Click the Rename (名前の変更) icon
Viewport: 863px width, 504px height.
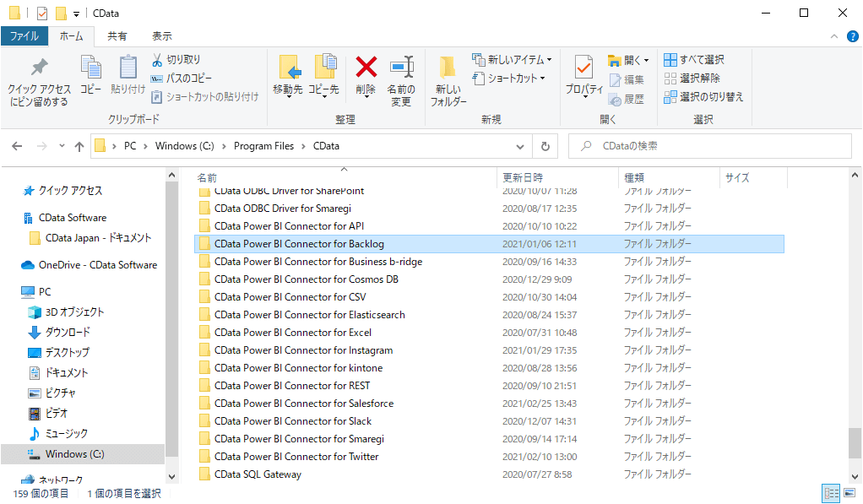[402, 68]
